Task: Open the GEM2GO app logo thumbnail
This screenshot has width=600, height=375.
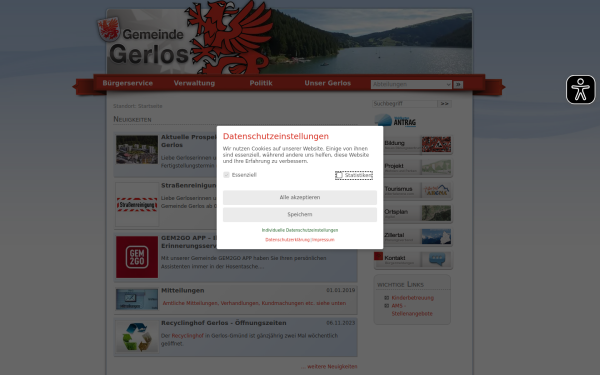Action: 137,257
